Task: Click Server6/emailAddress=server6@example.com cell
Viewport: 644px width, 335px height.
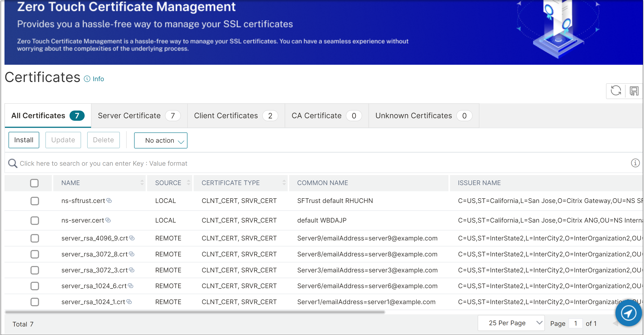Action: pos(367,286)
